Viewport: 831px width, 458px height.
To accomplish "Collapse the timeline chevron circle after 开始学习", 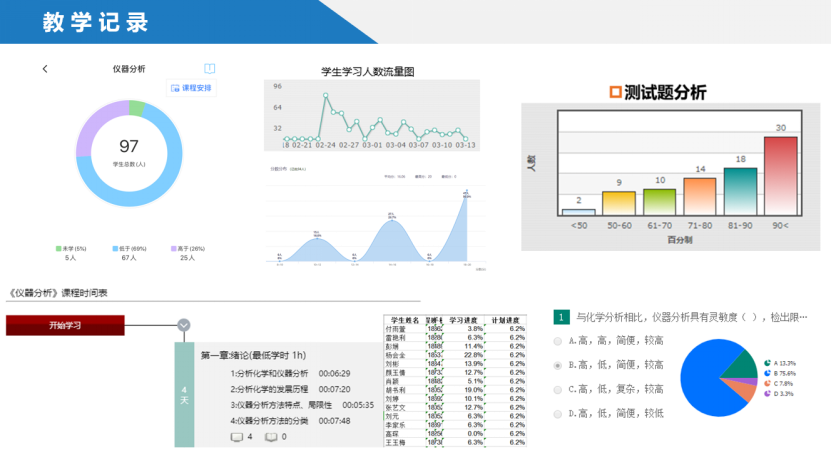I will pyautogui.click(x=184, y=325).
